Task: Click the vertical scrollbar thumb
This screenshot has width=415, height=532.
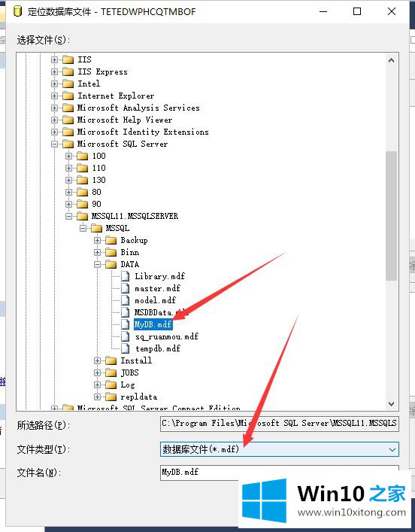Action: pos(391,215)
